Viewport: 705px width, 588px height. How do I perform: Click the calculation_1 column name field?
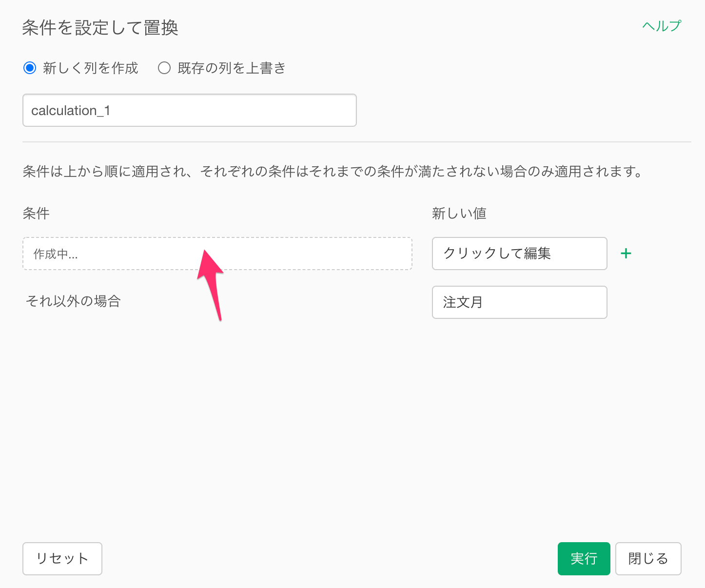pyautogui.click(x=190, y=110)
